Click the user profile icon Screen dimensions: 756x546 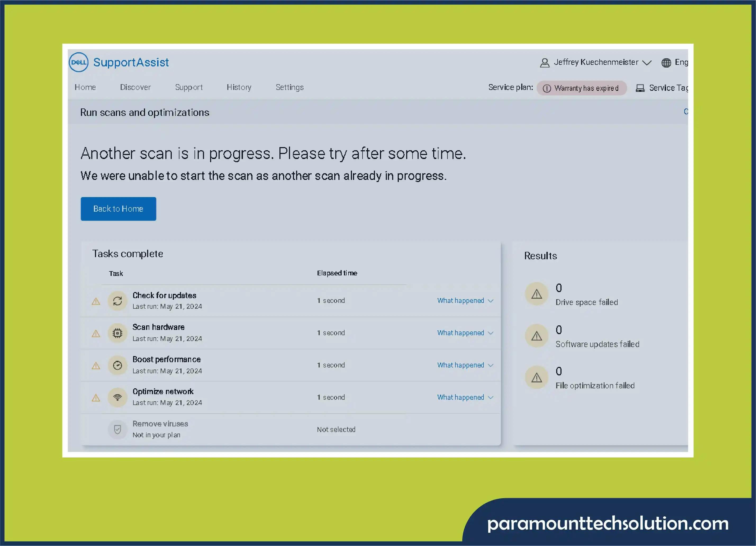click(545, 63)
